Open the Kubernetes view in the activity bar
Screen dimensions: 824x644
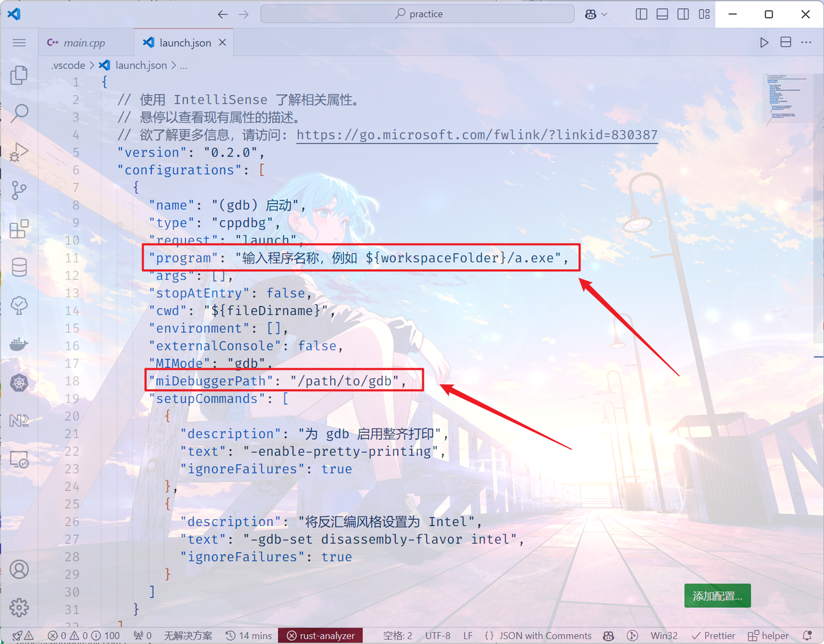[19, 383]
